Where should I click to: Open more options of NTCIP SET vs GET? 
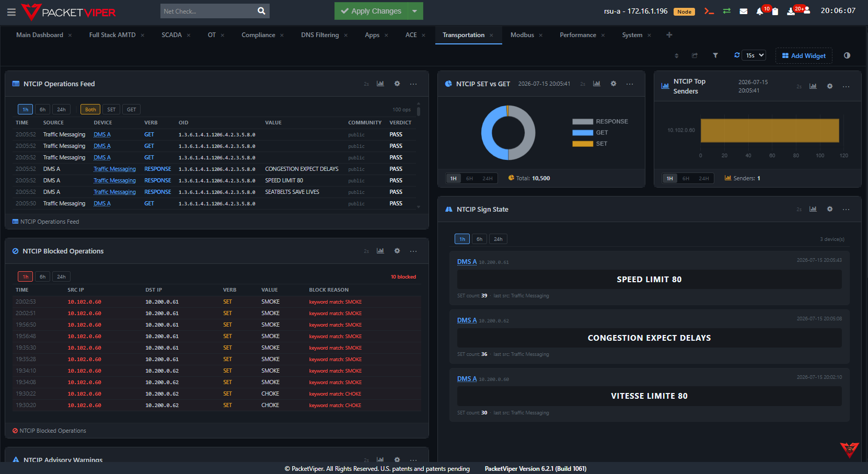tap(630, 84)
